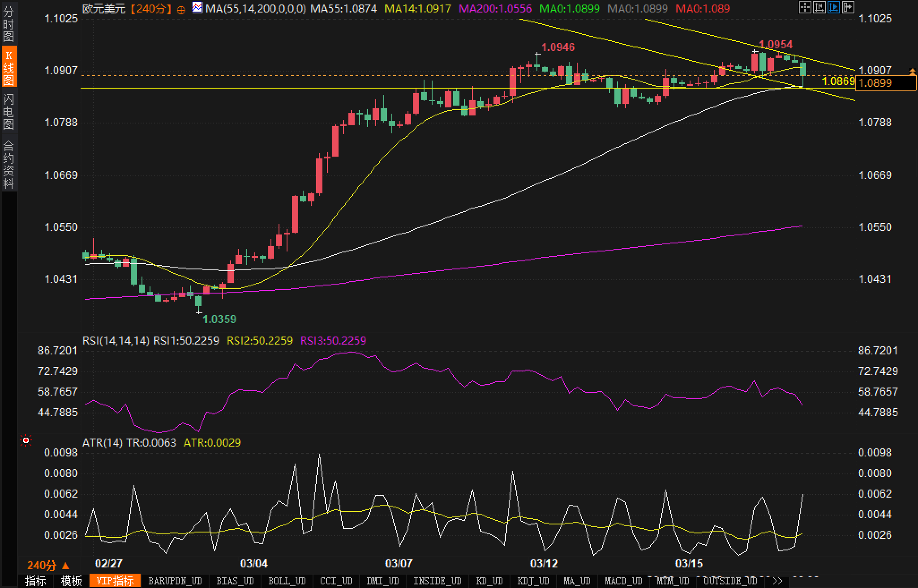Select the crosshair cursor icon at top right
Screen dimensions: 918x588
(x=805, y=7)
